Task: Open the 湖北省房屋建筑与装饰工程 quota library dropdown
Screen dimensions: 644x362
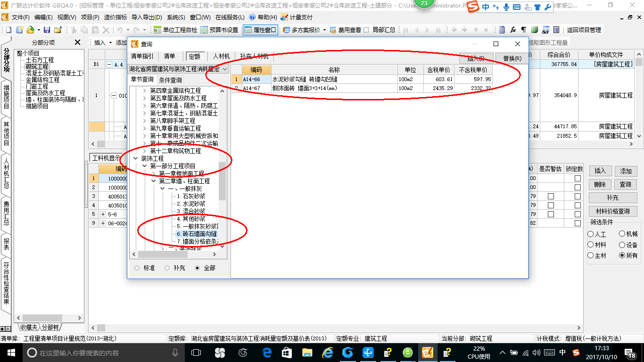Action: (224, 69)
